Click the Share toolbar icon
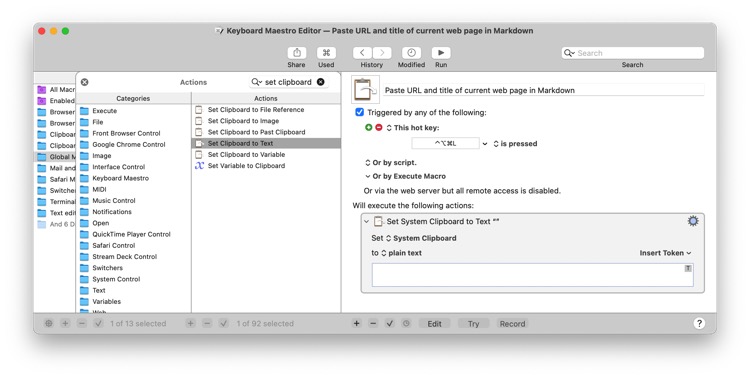The image size is (750, 378). tap(297, 53)
